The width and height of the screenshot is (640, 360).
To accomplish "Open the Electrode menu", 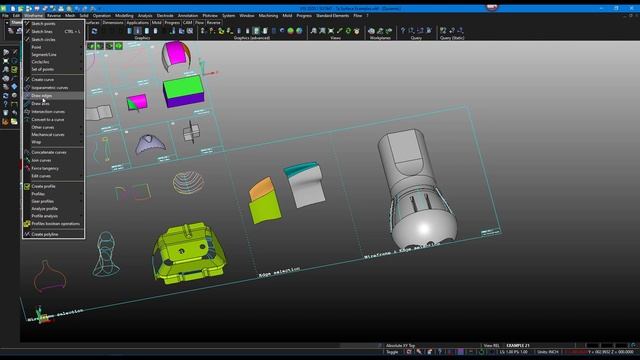I will pyautogui.click(x=165, y=16).
